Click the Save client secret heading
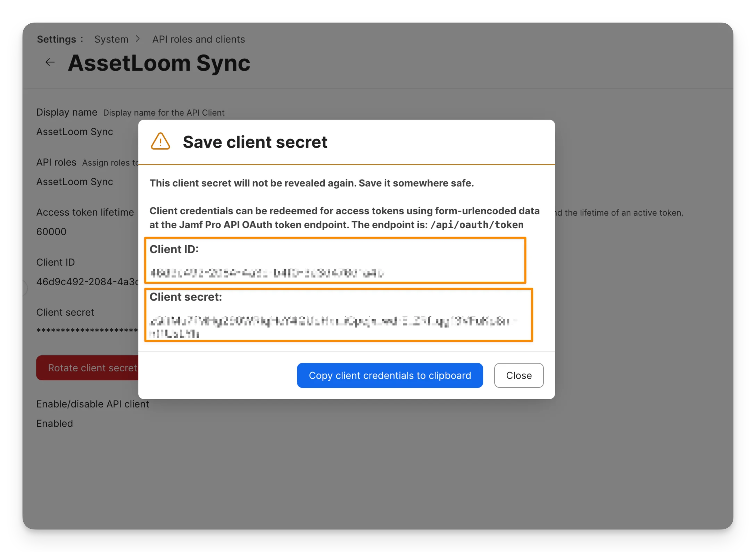 [x=255, y=142]
